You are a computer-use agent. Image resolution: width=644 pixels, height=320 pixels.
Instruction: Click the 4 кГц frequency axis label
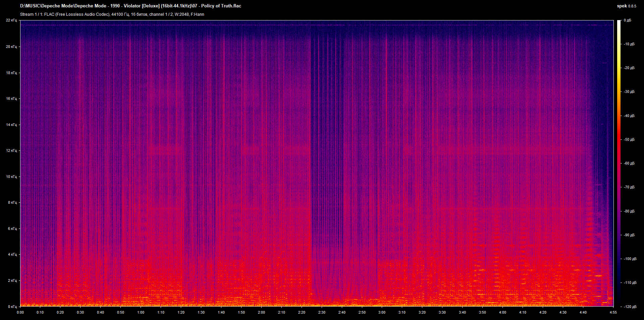12,254
